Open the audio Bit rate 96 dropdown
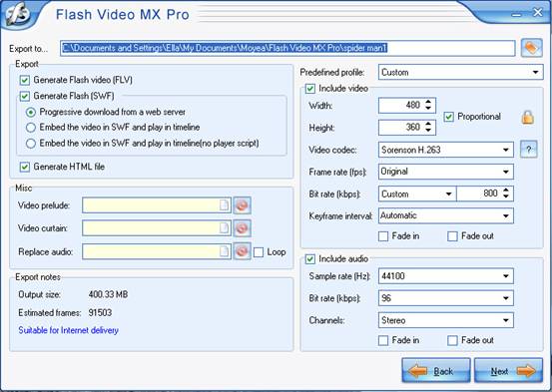Viewport: 552px width, 392px height. (446, 298)
